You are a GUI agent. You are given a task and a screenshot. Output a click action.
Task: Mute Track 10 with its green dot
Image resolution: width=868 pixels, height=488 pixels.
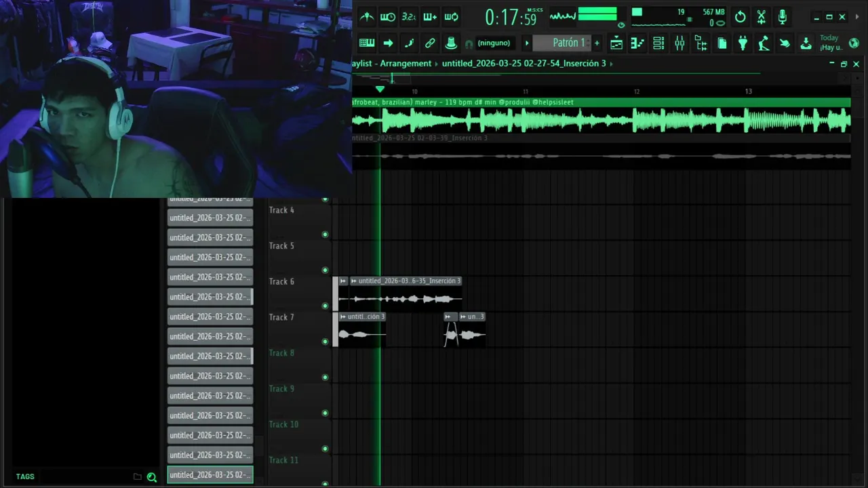[x=325, y=449]
